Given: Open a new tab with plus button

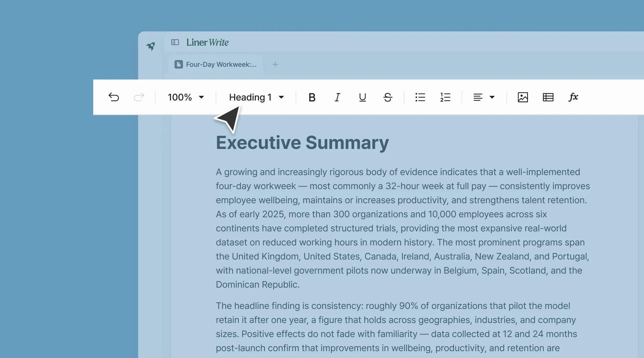Looking at the screenshot, I should (275, 64).
